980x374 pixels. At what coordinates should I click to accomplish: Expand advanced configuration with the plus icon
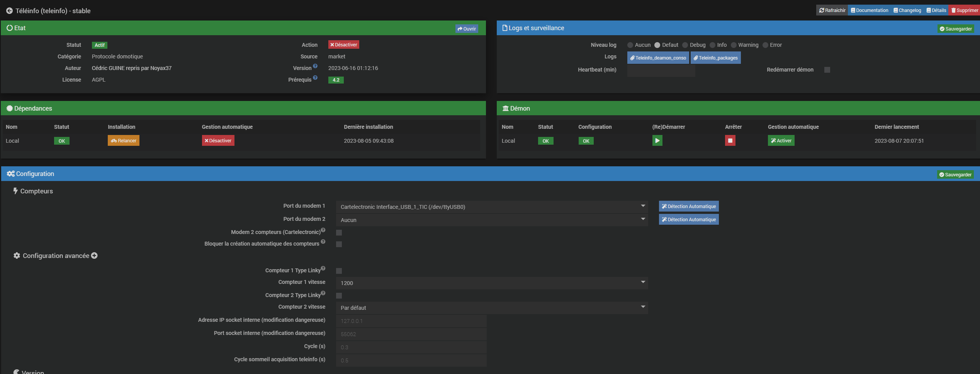coord(94,256)
